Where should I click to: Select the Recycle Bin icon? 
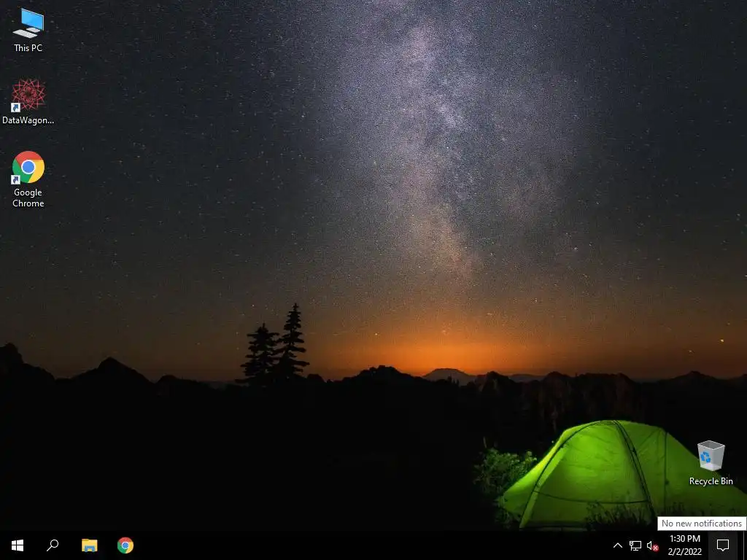pyautogui.click(x=711, y=463)
